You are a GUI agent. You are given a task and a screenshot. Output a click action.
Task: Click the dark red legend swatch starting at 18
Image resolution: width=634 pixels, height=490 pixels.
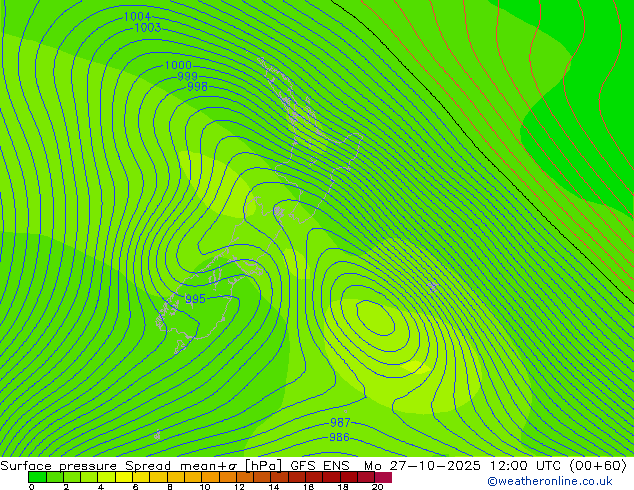tap(349, 477)
